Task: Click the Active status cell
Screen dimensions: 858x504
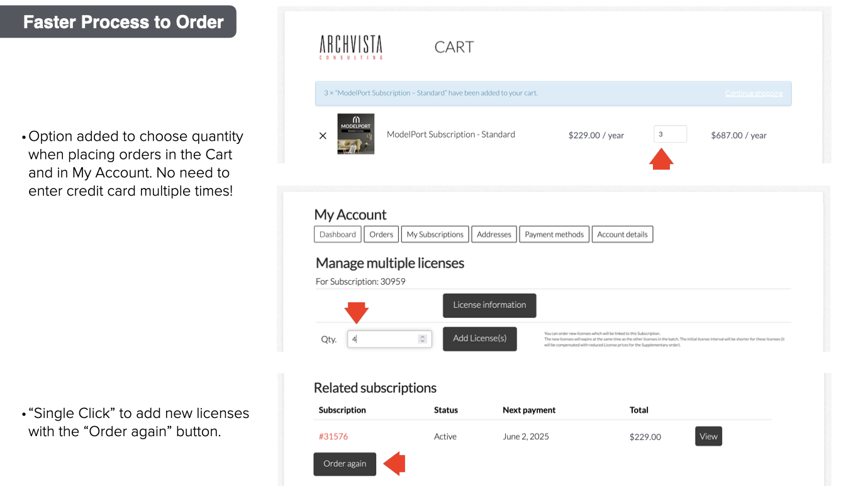Action: point(445,437)
